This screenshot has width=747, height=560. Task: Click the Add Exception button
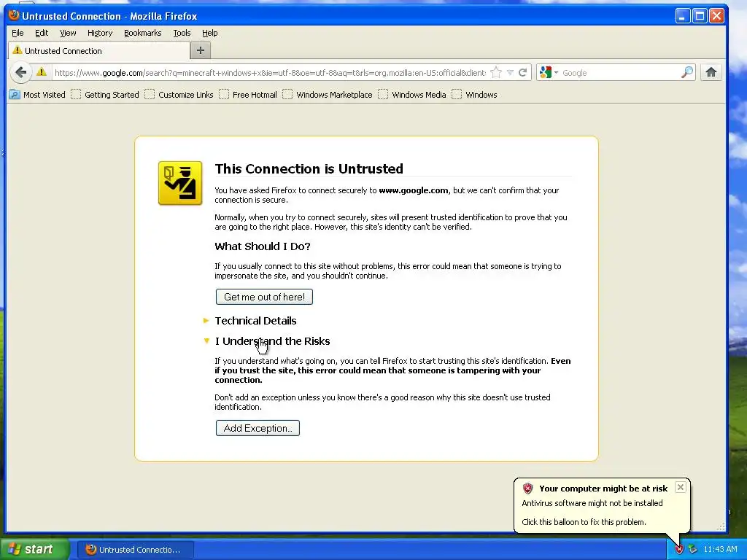tap(258, 427)
